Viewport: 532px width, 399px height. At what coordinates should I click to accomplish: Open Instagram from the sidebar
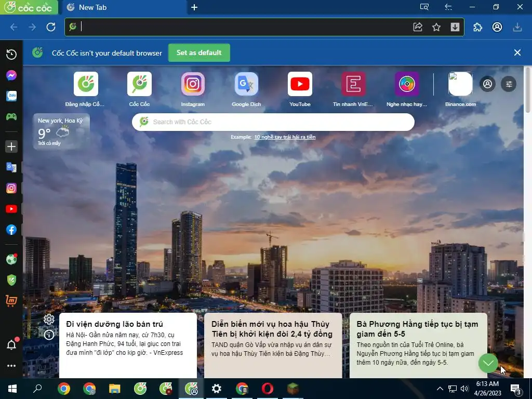11,188
